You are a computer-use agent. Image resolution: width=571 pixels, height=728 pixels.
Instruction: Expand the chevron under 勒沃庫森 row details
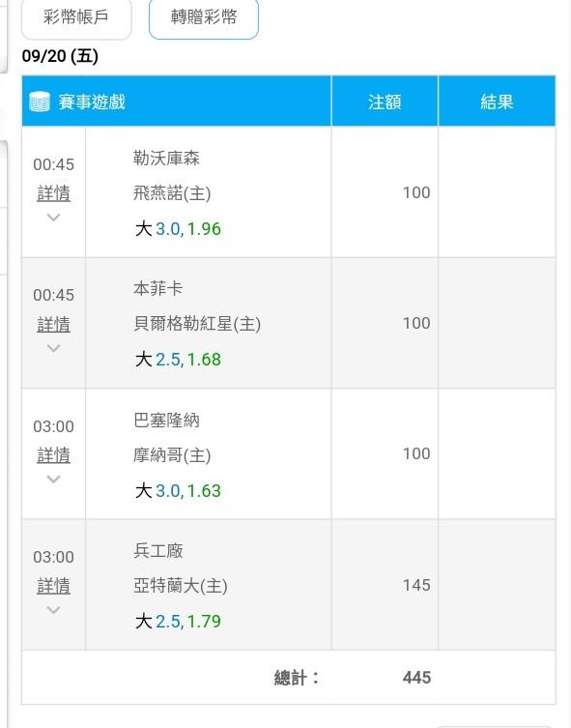(x=54, y=218)
